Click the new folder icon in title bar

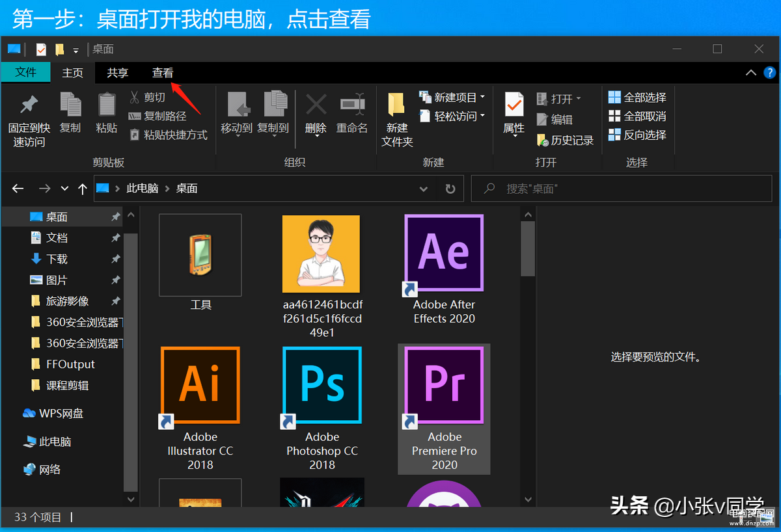pos(60,49)
